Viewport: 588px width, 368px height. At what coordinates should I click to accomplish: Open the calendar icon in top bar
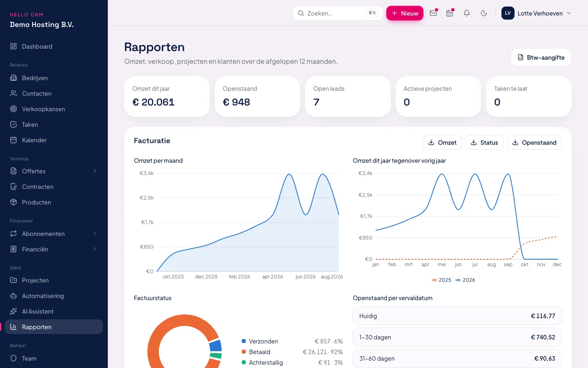pyautogui.click(x=450, y=13)
